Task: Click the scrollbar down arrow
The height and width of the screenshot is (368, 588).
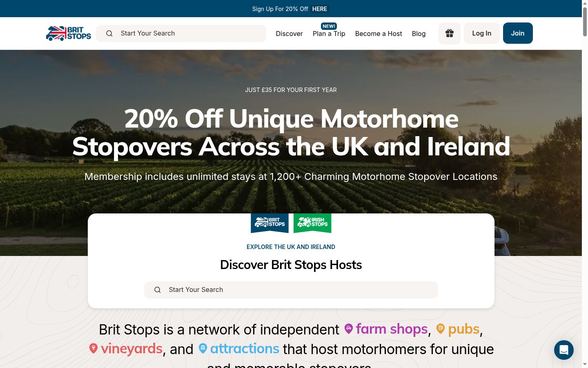Action: click(x=585, y=364)
